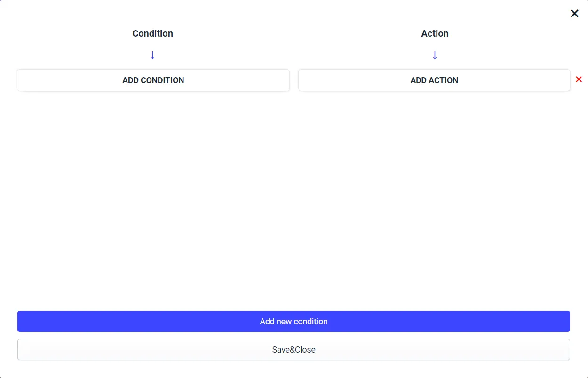Screen dimensions: 588x378
Task: Click the downward arrow below the Action header
Action: [434, 55]
